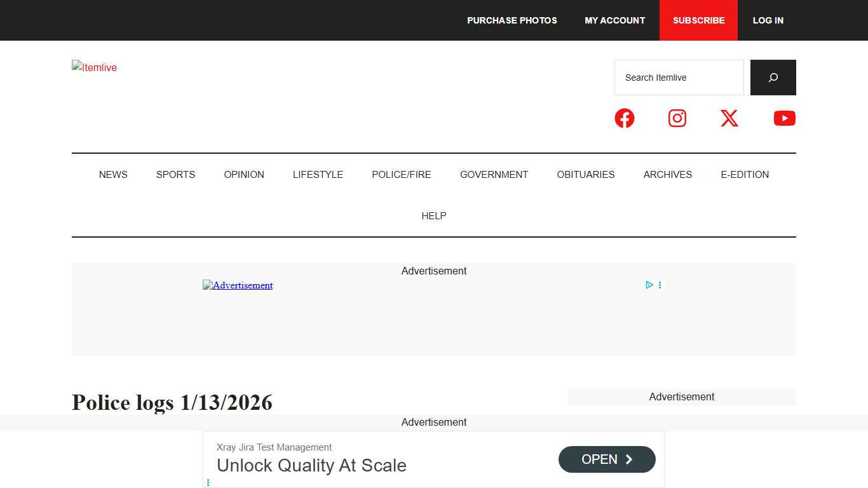Open the Purchase Photos link
Image resolution: width=868 pixels, height=488 pixels.
pyautogui.click(x=512, y=20)
